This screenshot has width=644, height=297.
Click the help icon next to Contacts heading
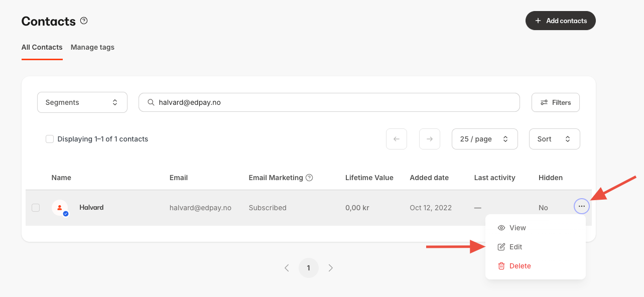tap(84, 21)
